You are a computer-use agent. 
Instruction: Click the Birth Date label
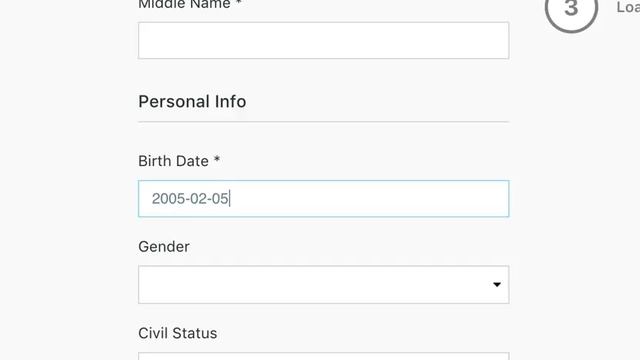coord(173,161)
